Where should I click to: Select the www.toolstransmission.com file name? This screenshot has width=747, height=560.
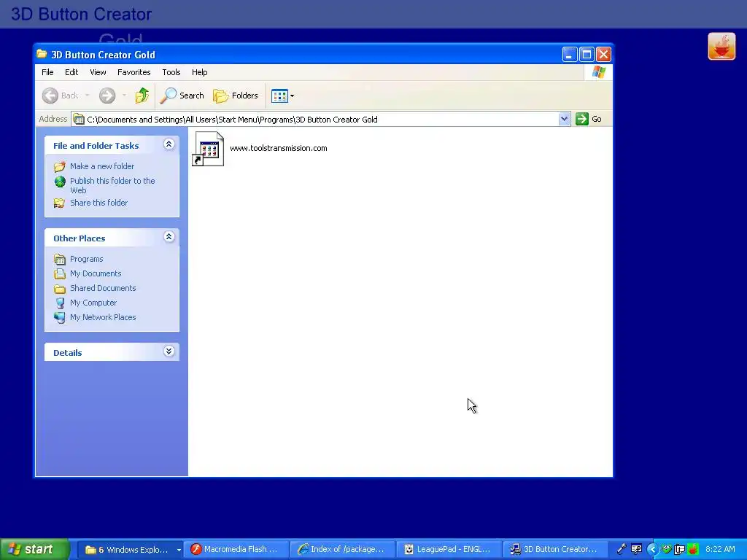coord(278,148)
